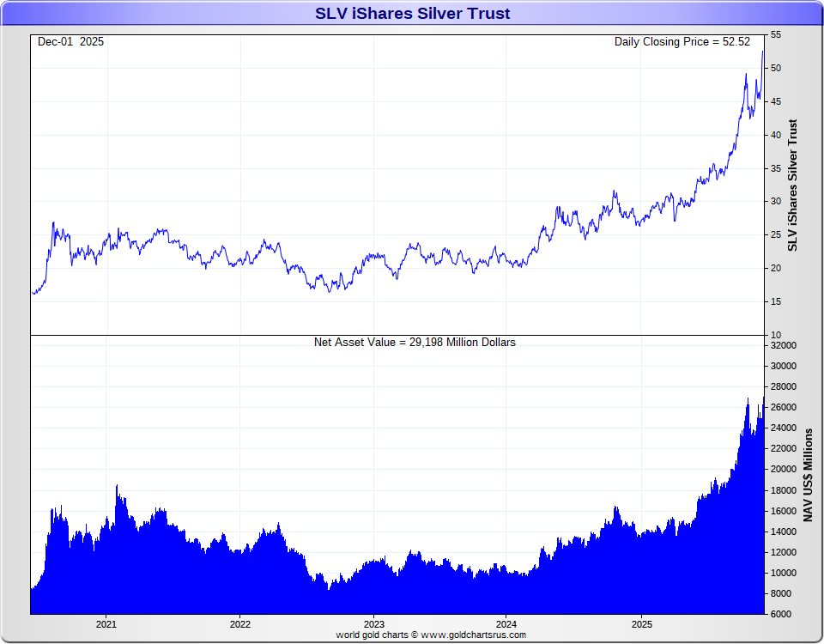Click the 2024 x-axis label

[x=506, y=624]
